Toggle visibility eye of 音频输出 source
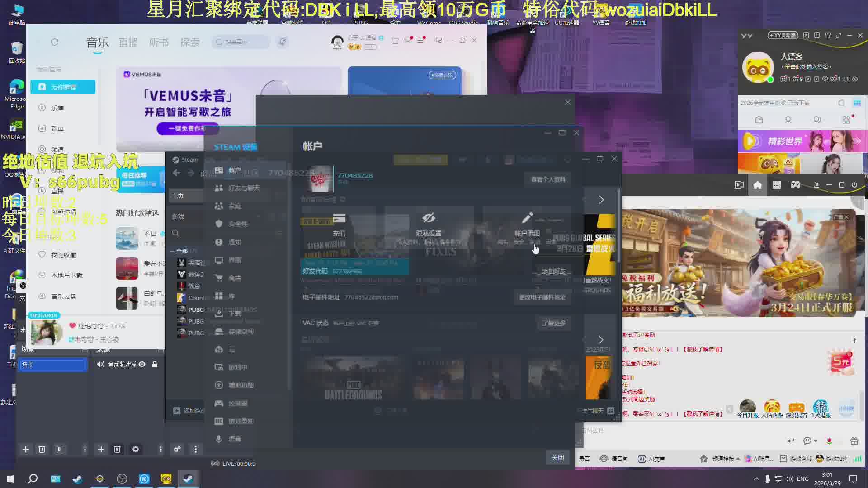 coord(142,364)
